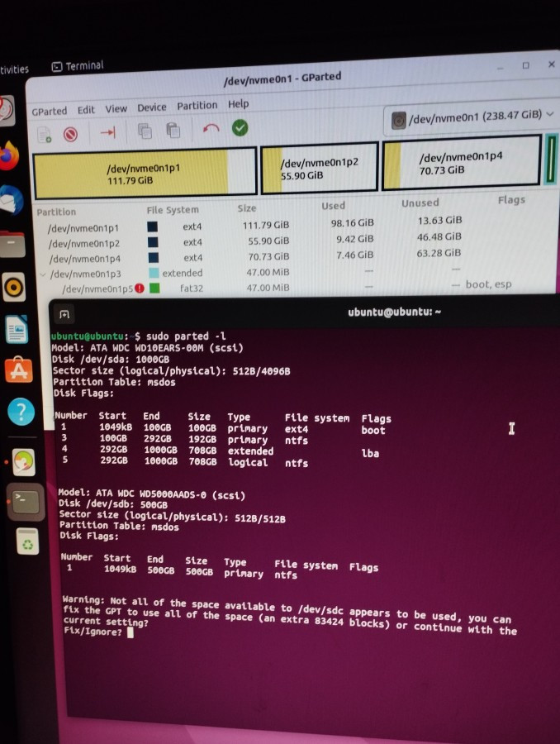560x744 pixels.
Task: Click the File System column header
Action: coord(173,210)
